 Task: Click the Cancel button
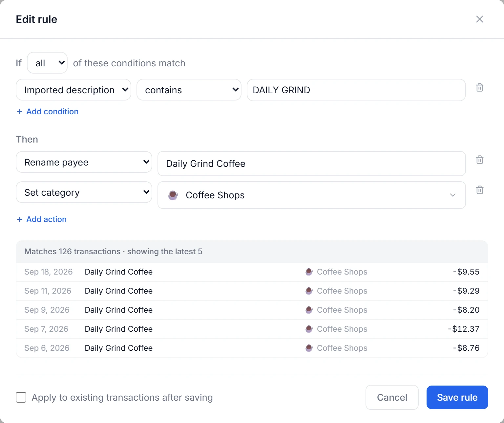(392, 397)
